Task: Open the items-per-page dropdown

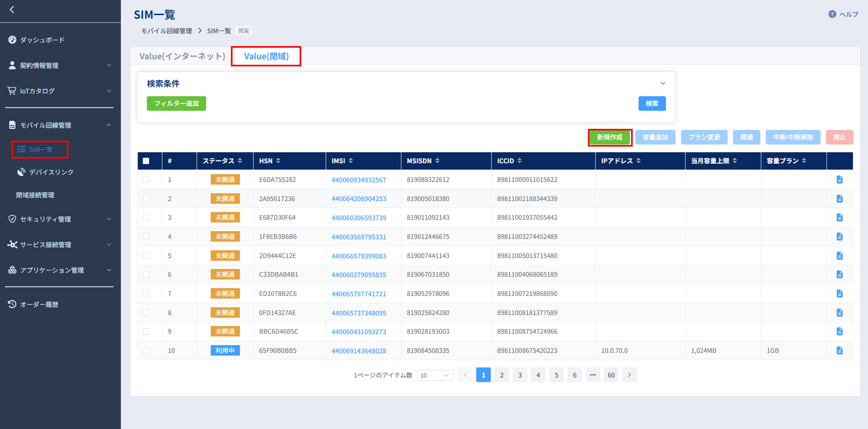Action: [x=435, y=375]
